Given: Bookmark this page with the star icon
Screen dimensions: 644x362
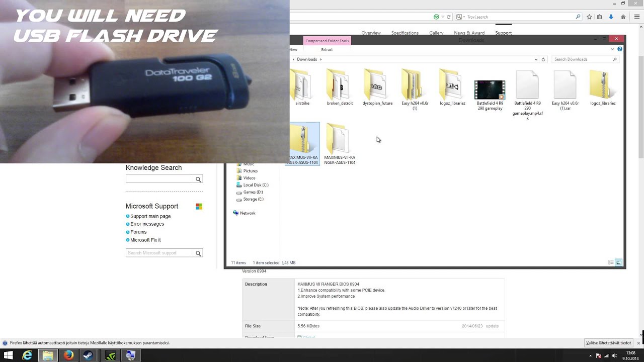Looking at the screenshot, I should 589,17.
